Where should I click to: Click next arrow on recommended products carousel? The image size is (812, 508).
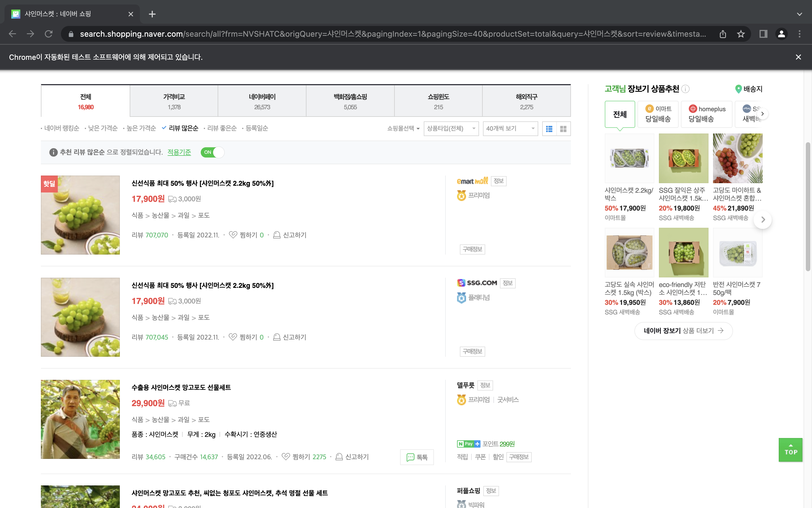point(763,220)
